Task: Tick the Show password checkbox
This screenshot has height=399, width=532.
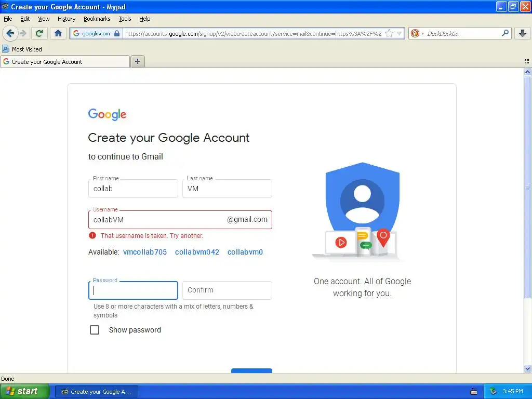Action: click(x=95, y=330)
